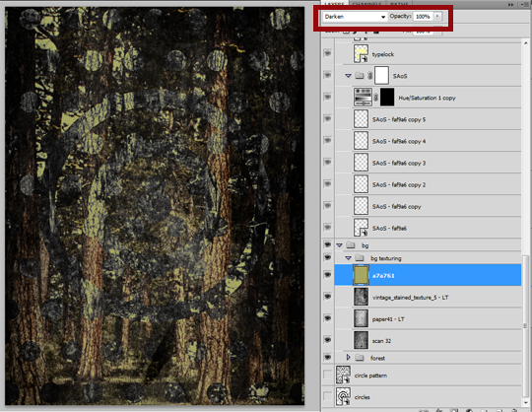The width and height of the screenshot is (532, 412).
Task: Hide the SAoS - faf9a6 copy 4 layer
Action: click(327, 141)
